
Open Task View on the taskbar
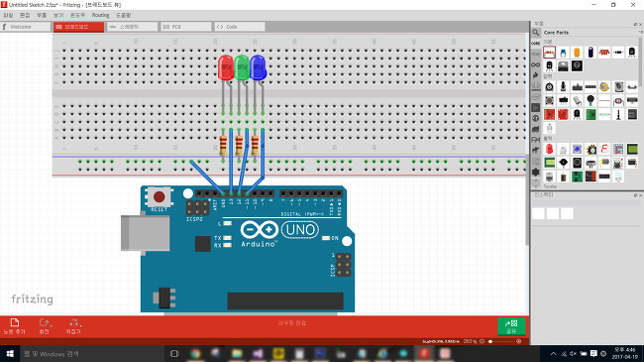(x=174, y=354)
